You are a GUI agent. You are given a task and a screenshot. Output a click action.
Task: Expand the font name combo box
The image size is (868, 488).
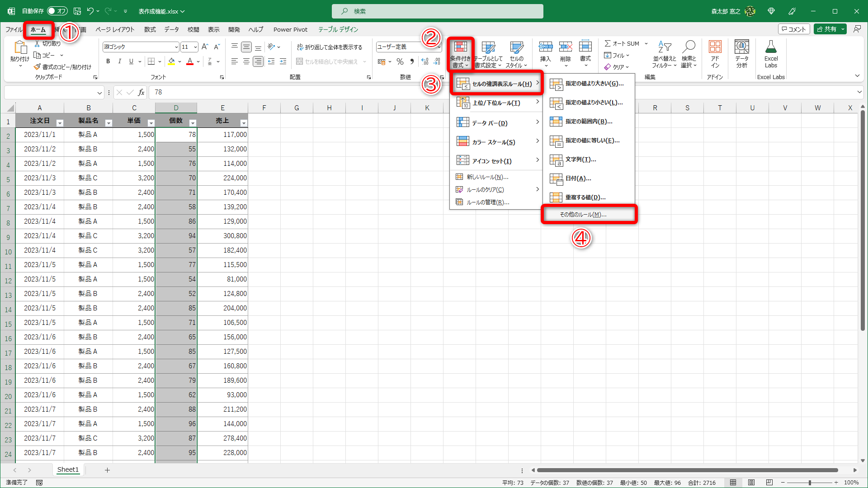pos(176,47)
